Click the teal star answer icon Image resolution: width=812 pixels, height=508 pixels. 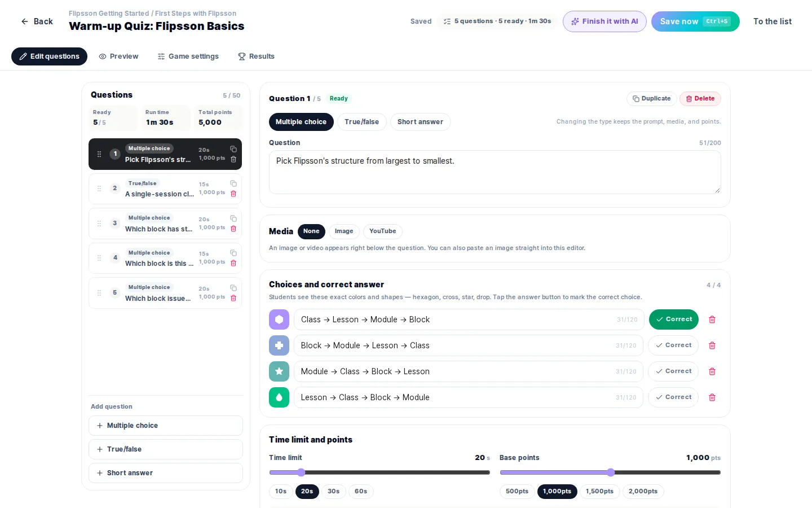pyautogui.click(x=279, y=371)
